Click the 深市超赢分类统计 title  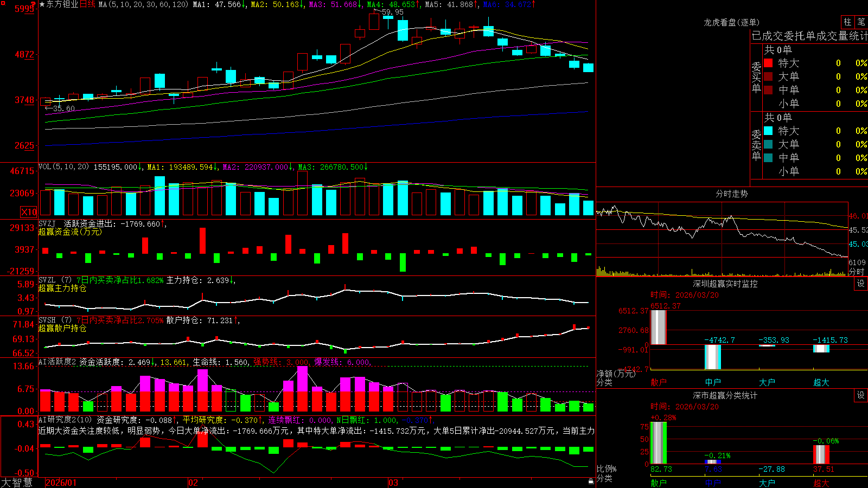[725, 395]
